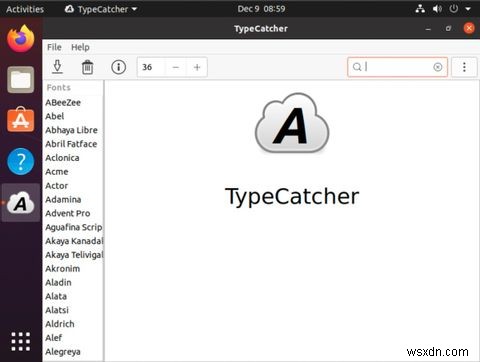
Task: Select Aladin font
Action: (73, 282)
